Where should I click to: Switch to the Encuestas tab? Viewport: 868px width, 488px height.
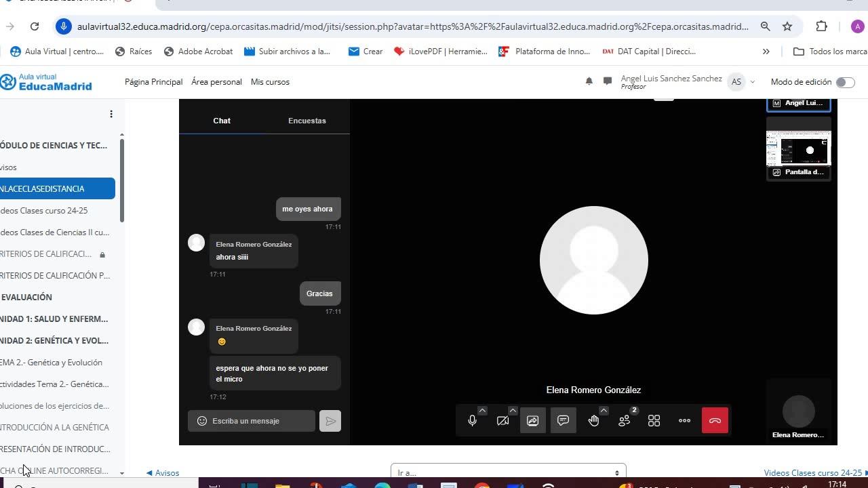point(307,121)
